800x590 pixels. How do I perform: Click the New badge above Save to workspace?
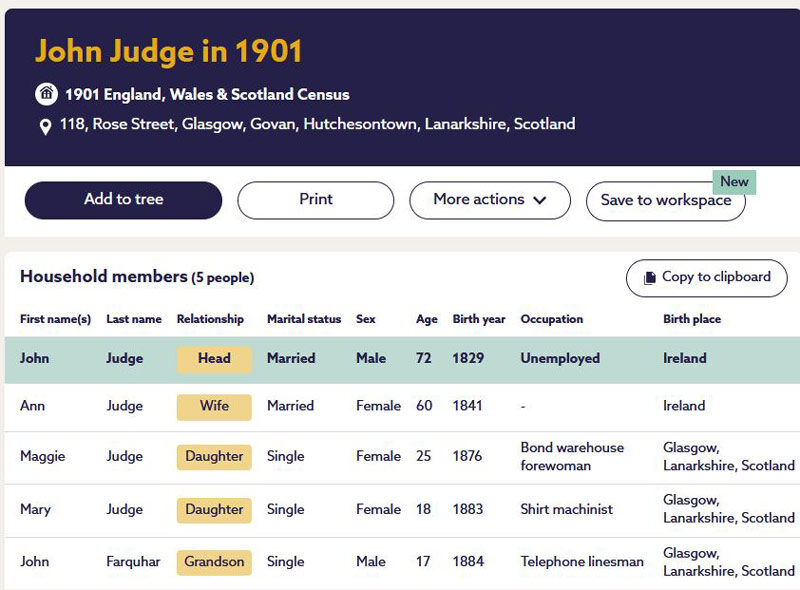tap(734, 182)
